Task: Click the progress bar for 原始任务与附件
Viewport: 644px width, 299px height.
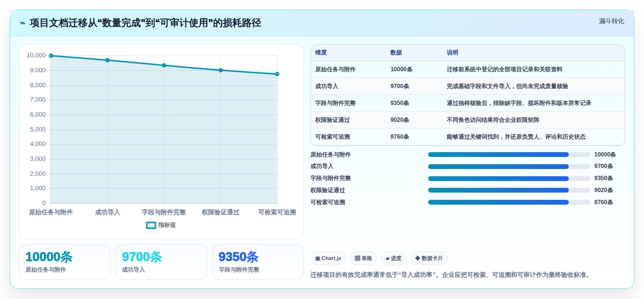Action: pos(509,155)
